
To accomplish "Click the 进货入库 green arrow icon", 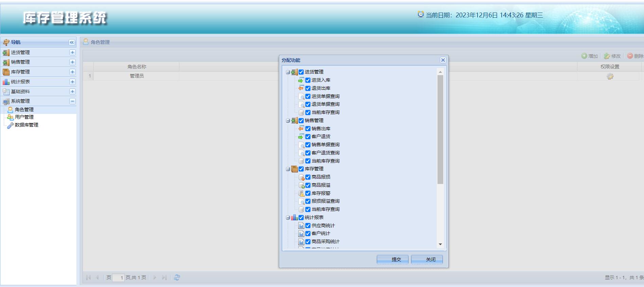I will 301,80.
